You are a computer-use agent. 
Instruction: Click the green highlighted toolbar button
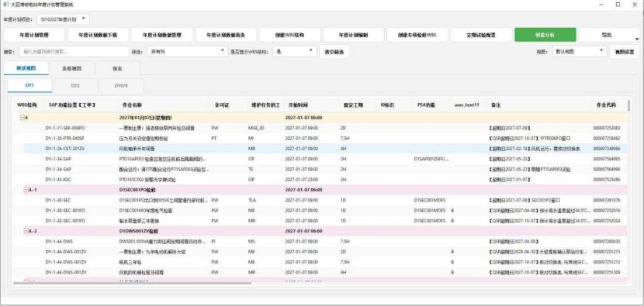click(x=545, y=35)
